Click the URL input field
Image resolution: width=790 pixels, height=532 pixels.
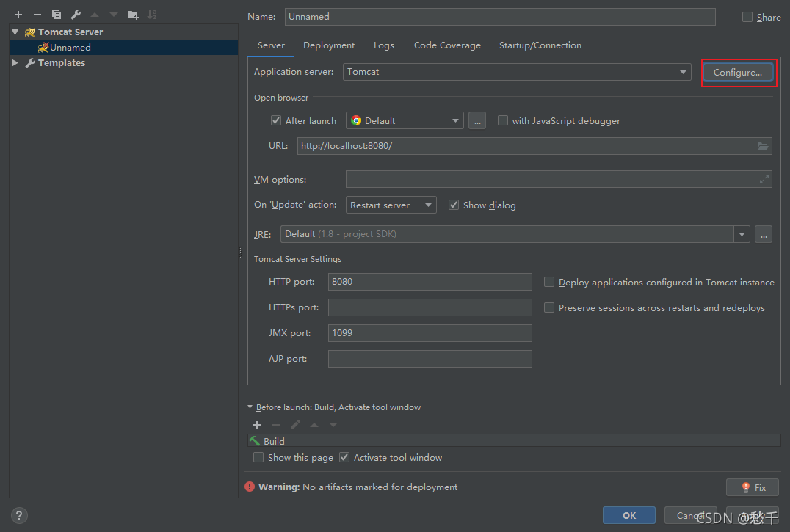pyautogui.click(x=534, y=146)
